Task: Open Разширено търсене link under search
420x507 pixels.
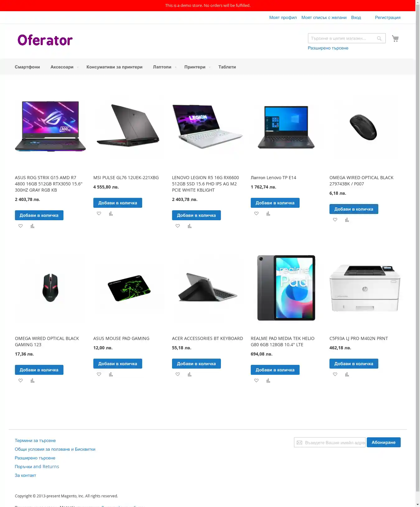Action: click(x=328, y=48)
